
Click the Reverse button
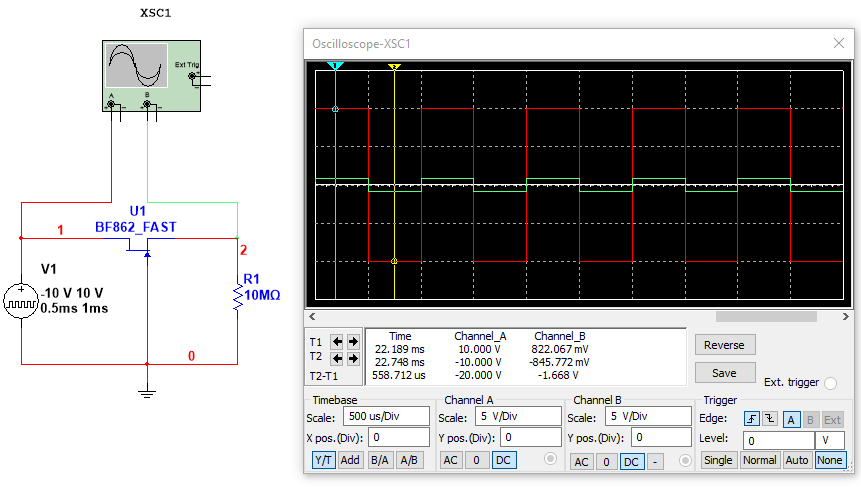coord(725,345)
